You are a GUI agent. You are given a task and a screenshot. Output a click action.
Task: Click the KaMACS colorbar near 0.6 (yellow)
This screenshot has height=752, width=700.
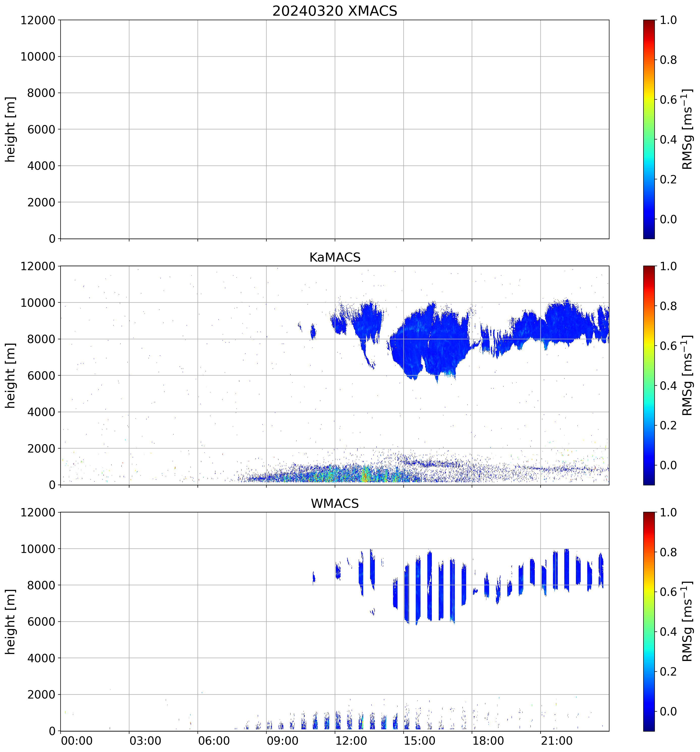649,345
